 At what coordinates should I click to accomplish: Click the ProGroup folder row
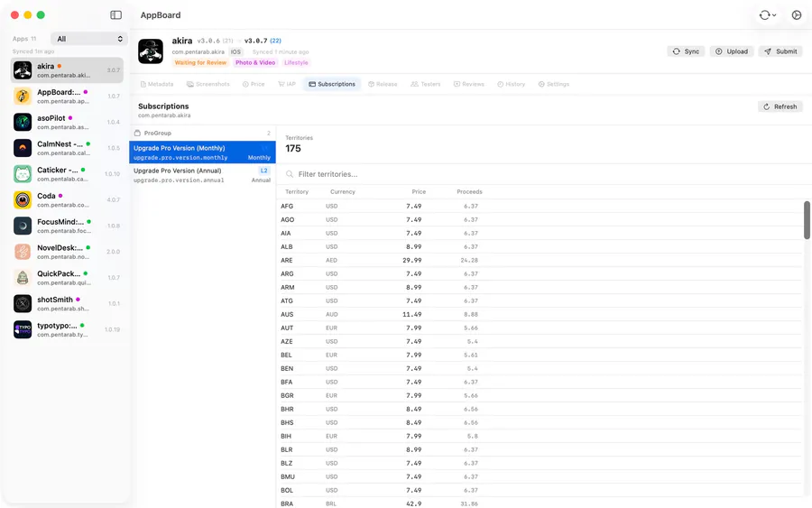[x=202, y=133]
